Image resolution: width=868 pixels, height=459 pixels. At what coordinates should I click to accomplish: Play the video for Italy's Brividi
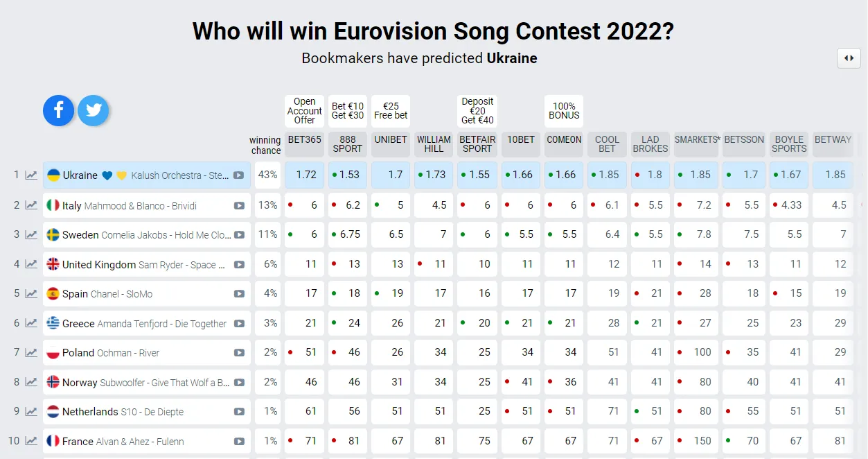pos(239,205)
